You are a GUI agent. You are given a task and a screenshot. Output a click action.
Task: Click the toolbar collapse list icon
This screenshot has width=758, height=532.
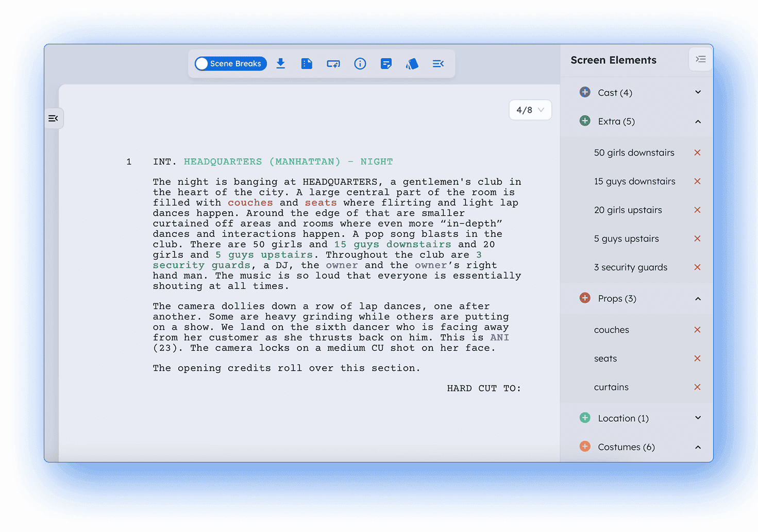point(438,63)
